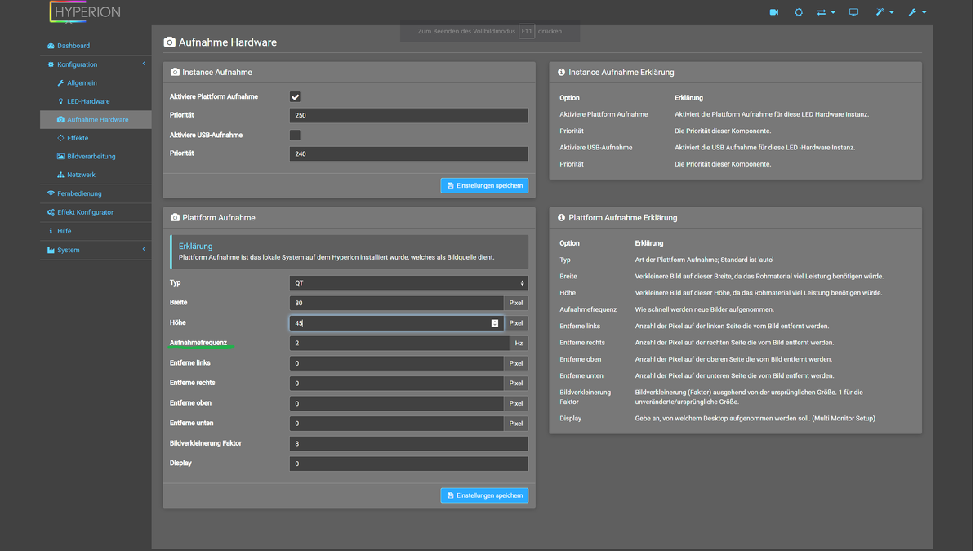Open the wrench settings dropdown
This screenshot has width=980, height=551.
click(x=917, y=12)
